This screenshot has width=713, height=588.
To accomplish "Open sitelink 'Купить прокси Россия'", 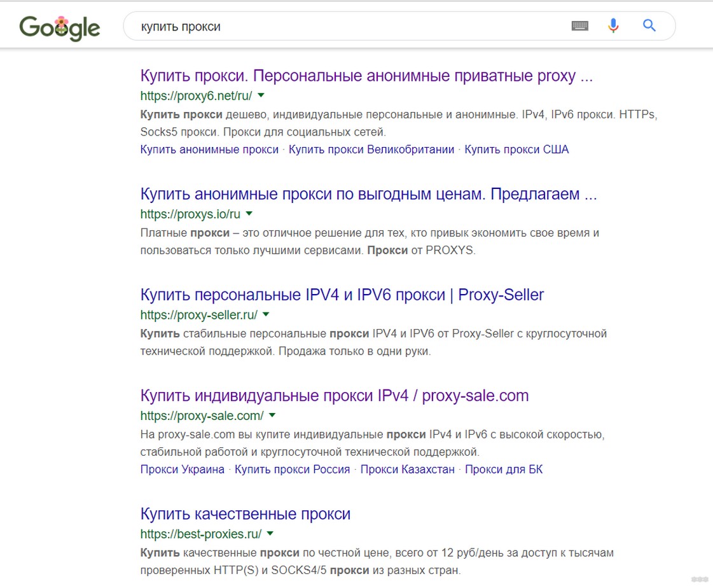I will [293, 470].
